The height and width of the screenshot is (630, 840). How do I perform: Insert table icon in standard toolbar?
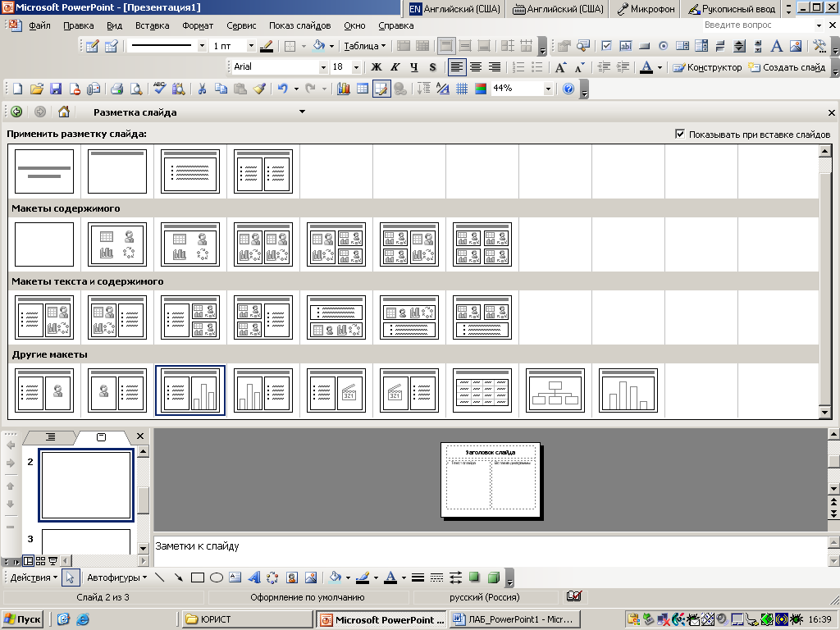363,89
